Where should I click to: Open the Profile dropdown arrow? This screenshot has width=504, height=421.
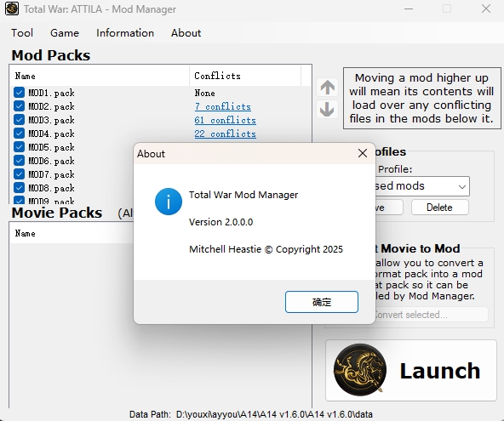click(462, 186)
